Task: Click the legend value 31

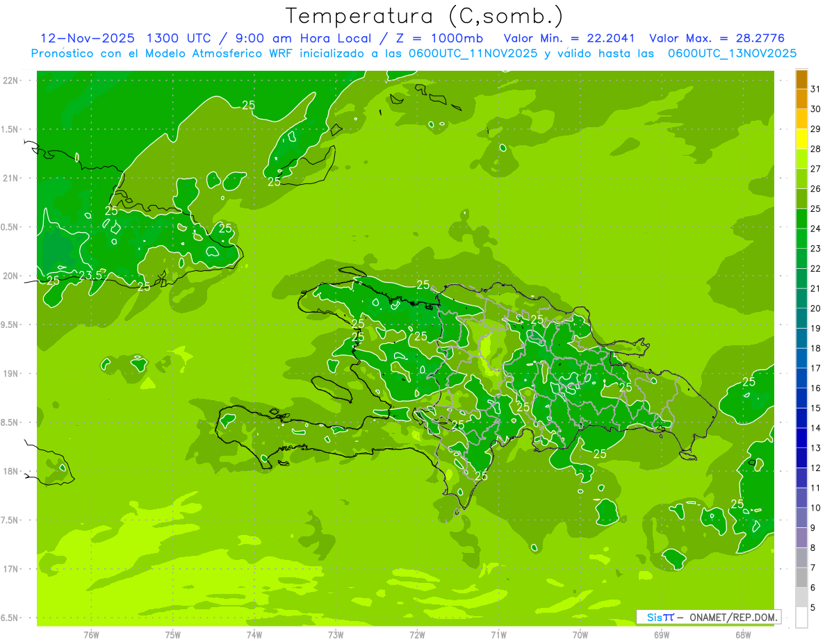Action: (816, 89)
